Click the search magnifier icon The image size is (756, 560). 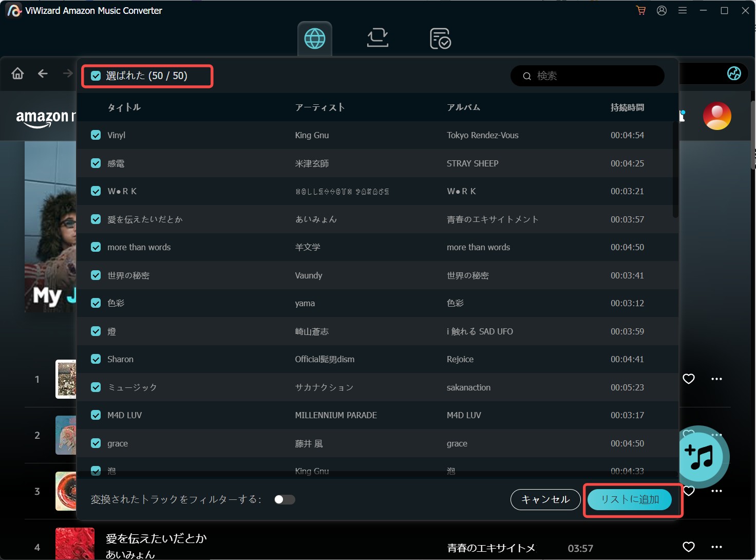click(527, 76)
